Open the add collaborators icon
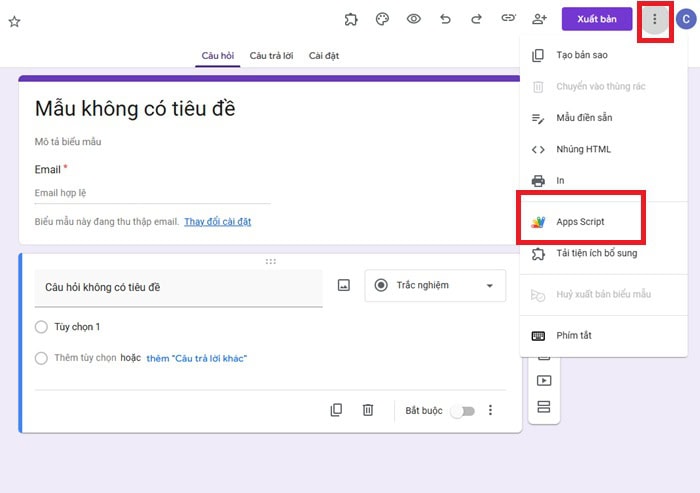 click(540, 19)
